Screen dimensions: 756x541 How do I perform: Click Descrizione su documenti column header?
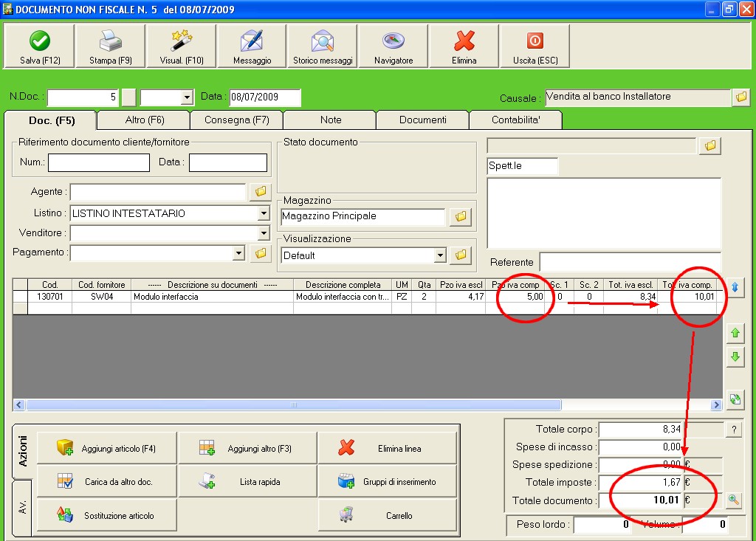pos(212,285)
